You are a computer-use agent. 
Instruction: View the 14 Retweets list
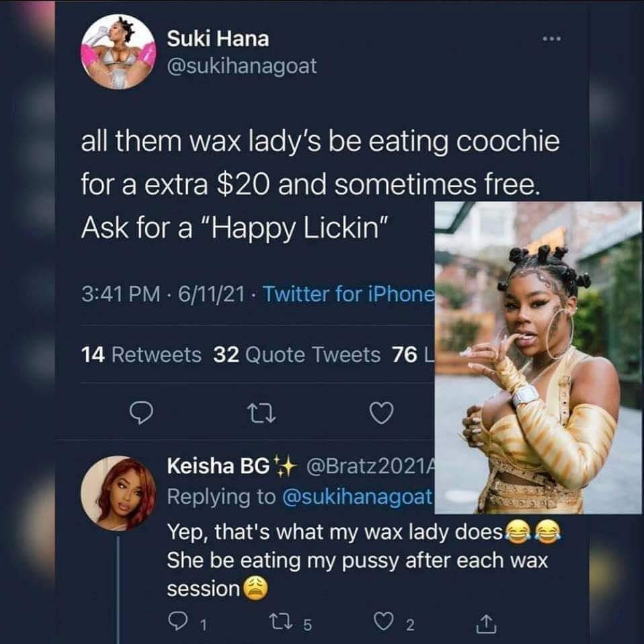(140, 354)
